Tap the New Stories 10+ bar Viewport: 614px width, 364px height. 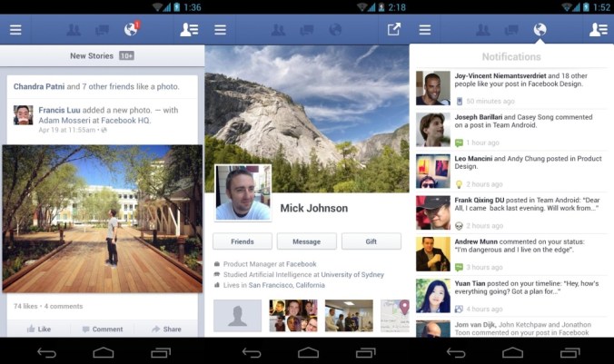[x=103, y=55]
